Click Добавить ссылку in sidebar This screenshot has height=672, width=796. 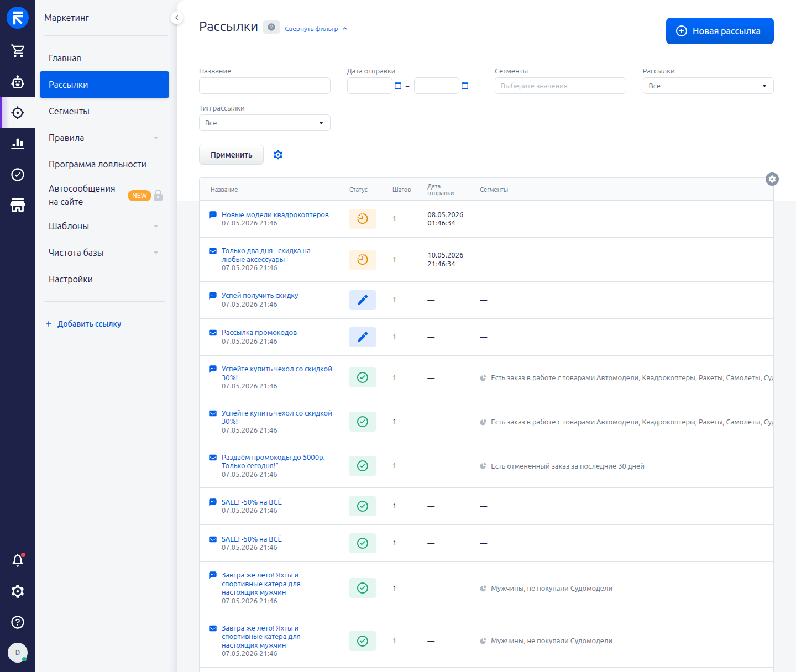pyautogui.click(x=83, y=324)
